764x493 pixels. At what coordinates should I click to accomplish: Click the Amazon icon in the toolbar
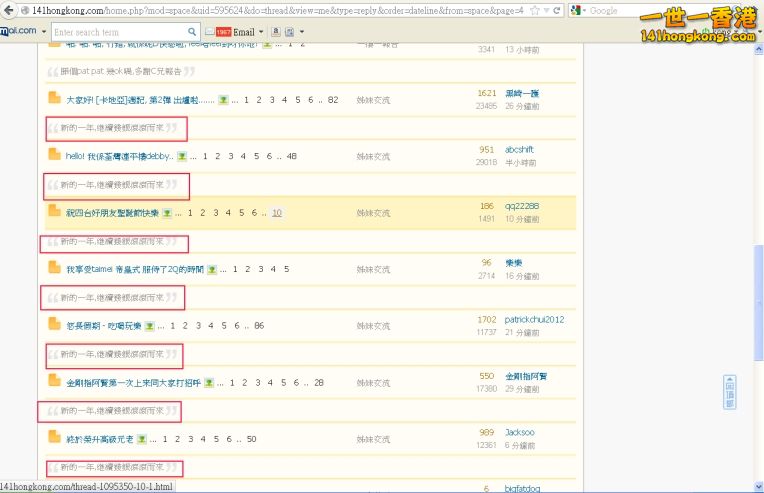tap(276, 32)
